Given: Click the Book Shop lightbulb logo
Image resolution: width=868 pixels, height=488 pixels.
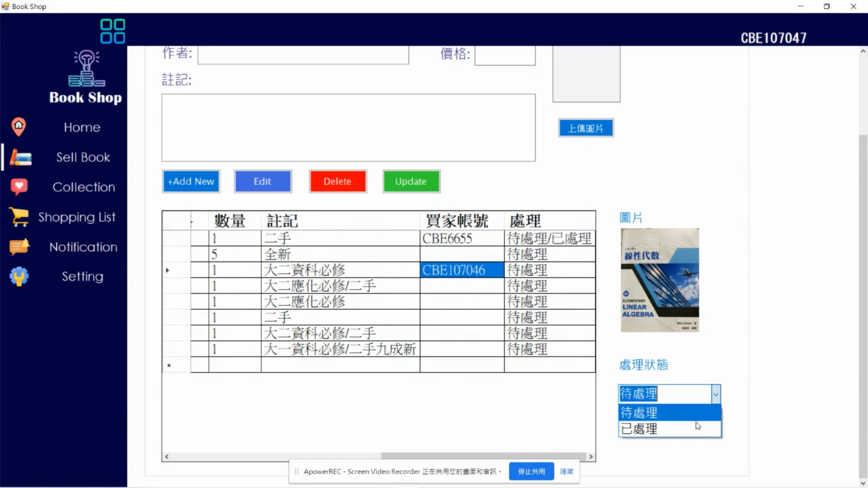Looking at the screenshot, I should (87, 68).
